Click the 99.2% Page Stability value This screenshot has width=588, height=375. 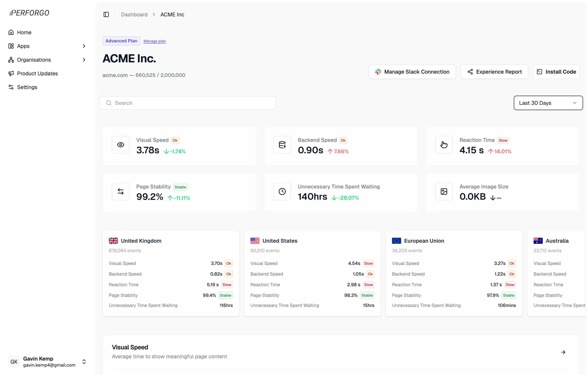pyautogui.click(x=150, y=197)
